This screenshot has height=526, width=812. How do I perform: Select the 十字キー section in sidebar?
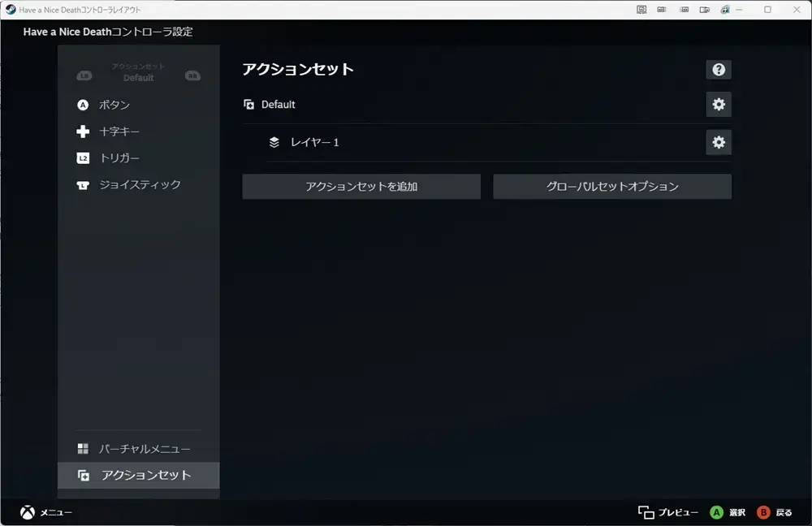pyautogui.click(x=138, y=131)
